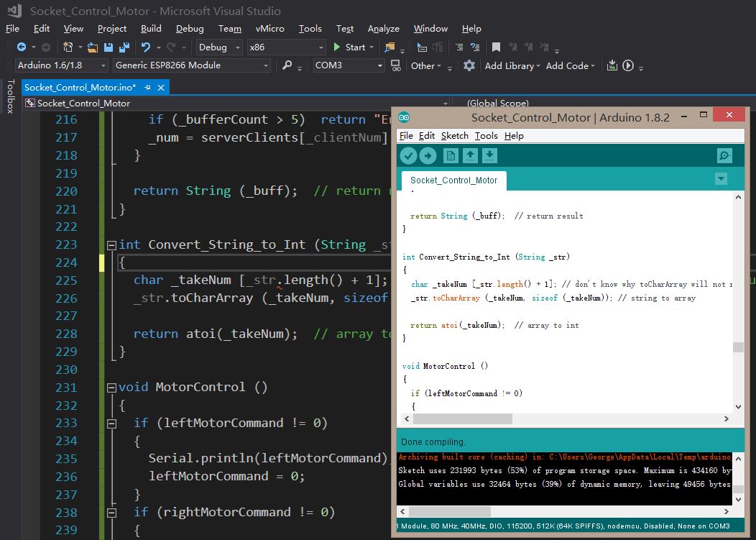Open the Toolbox side panel

pyautogui.click(x=10, y=96)
